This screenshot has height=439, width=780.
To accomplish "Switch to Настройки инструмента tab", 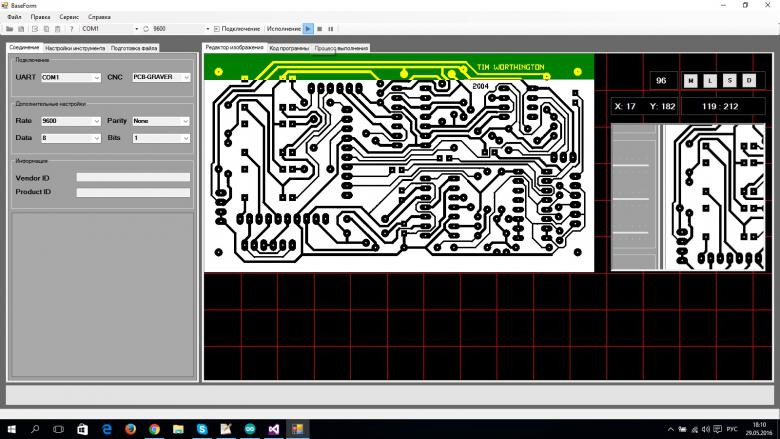I will (x=75, y=48).
